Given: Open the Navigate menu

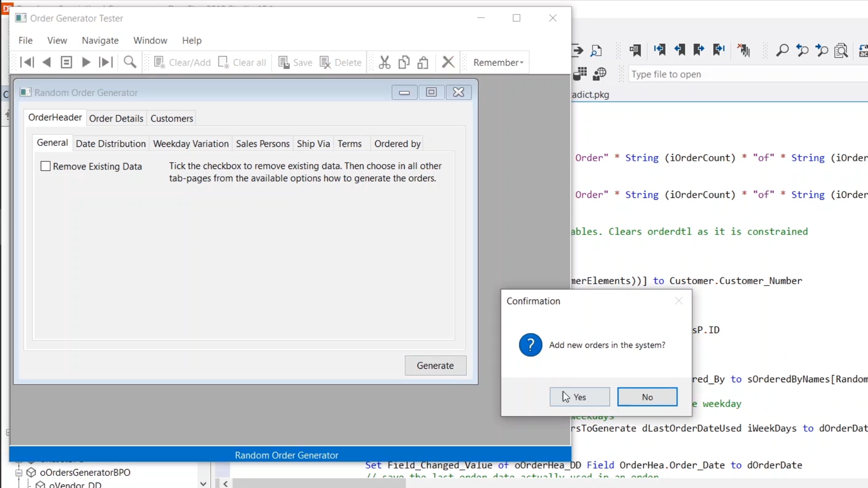Looking at the screenshot, I should pos(100,41).
